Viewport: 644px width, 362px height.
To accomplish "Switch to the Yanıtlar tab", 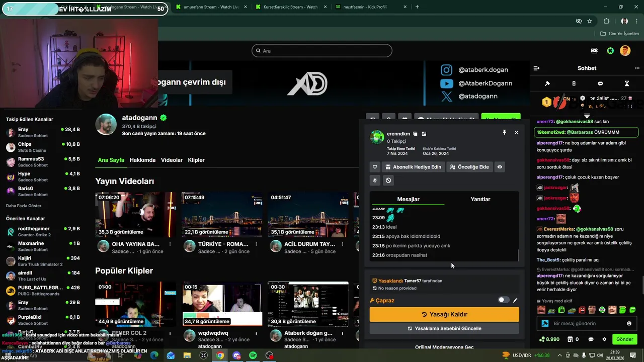I will tap(480, 199).
